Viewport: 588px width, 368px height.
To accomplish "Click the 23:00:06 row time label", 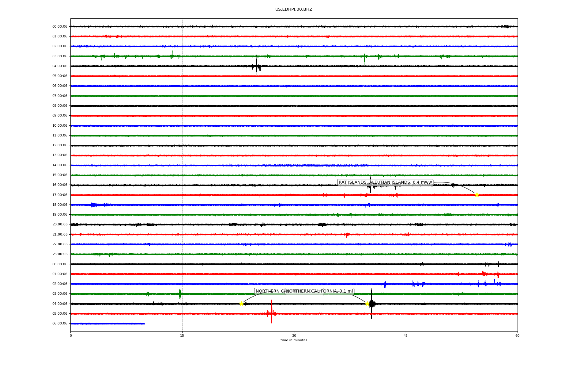I will point(60,254).
